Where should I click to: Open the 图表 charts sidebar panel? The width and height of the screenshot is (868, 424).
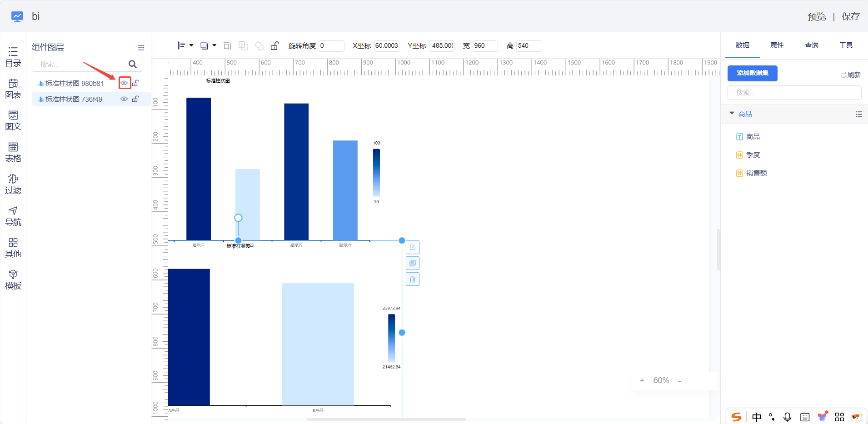[x=13, y=89]
